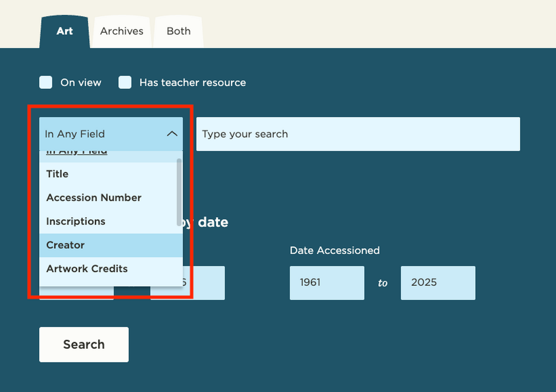Select Title from the field dropdown
Screen dimensions: 556x392
click(x=57, y=174)
